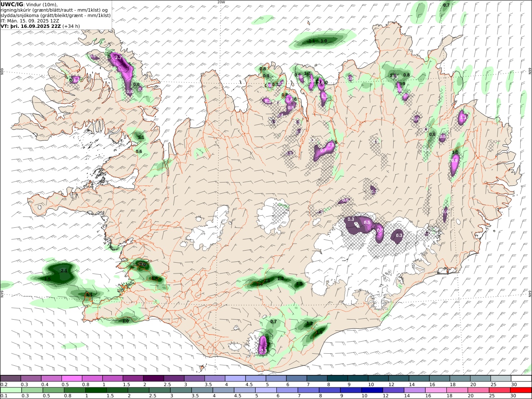The width and height of the screenshot is (532, 399).
Task: Click the 'UWC/IG: Vindur (10m)' title line
Action: coord(30,5)
